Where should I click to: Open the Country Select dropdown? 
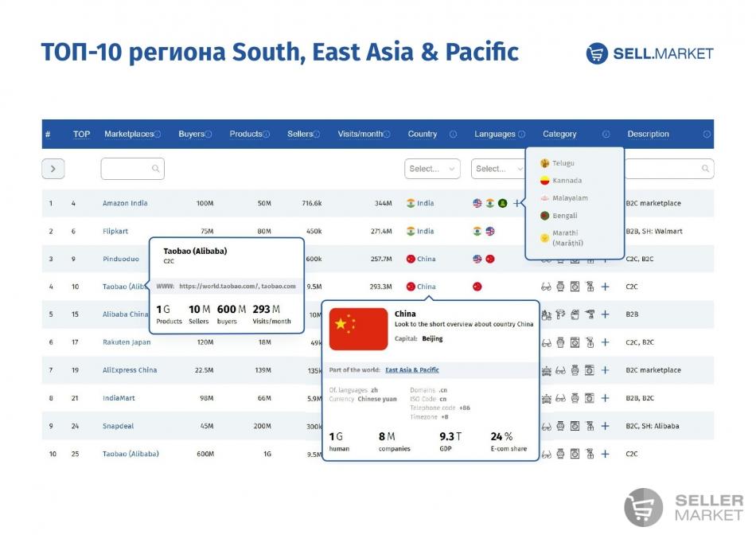432,169
